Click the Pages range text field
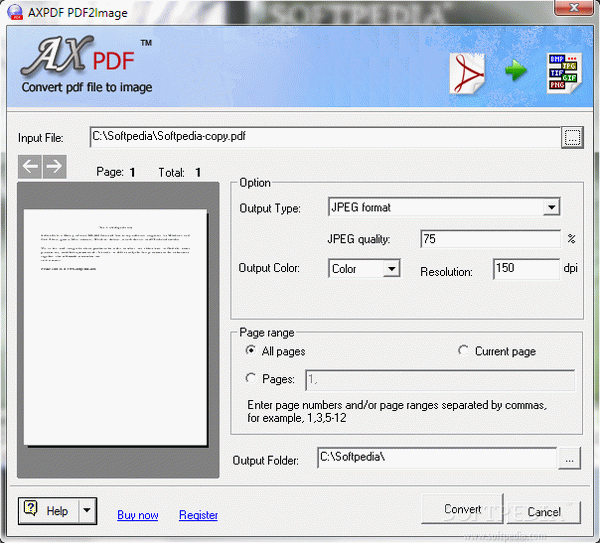The image size is (600, 543). coord(440,380)
